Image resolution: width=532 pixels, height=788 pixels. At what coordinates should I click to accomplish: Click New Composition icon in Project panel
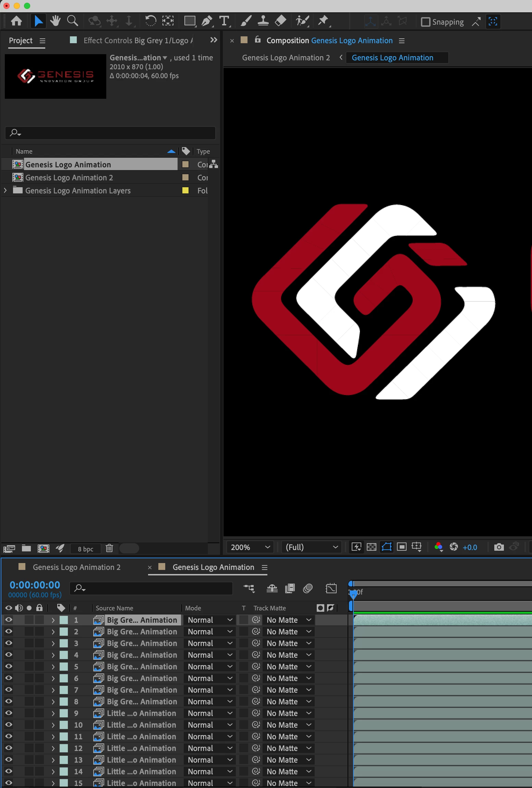coord(43,548)
